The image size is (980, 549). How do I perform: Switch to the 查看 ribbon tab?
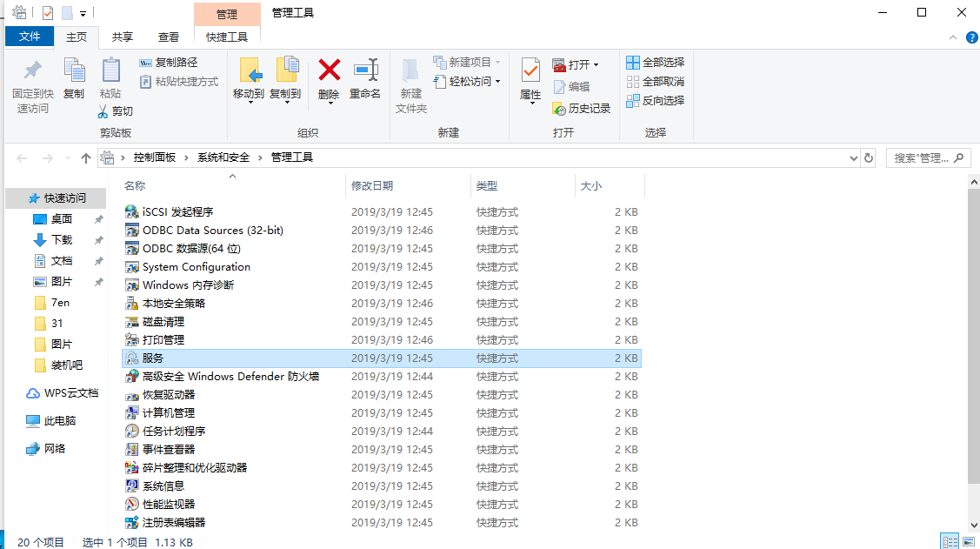[168, 37]
